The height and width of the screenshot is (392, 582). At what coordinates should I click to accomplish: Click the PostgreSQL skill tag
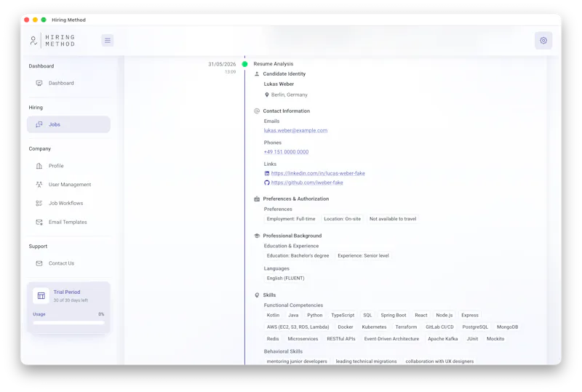(x=475, y=327)
